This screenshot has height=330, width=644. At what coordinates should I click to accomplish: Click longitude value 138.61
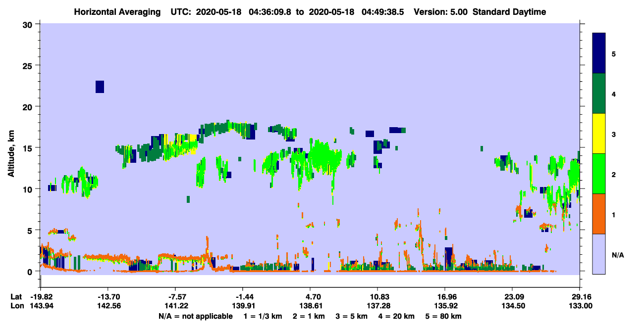tap(310, 306)
